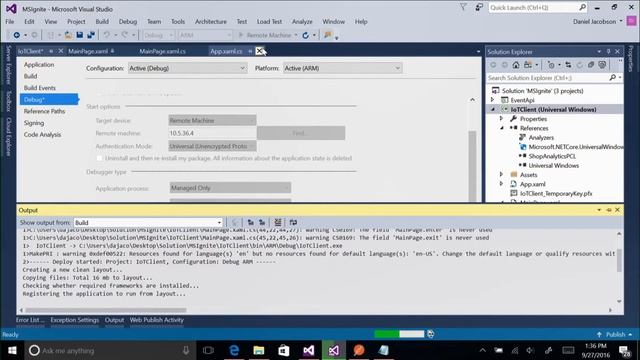640x360 pixels.
Task: Click the Quick Launch search box
Action: click(x=538, y=7)
